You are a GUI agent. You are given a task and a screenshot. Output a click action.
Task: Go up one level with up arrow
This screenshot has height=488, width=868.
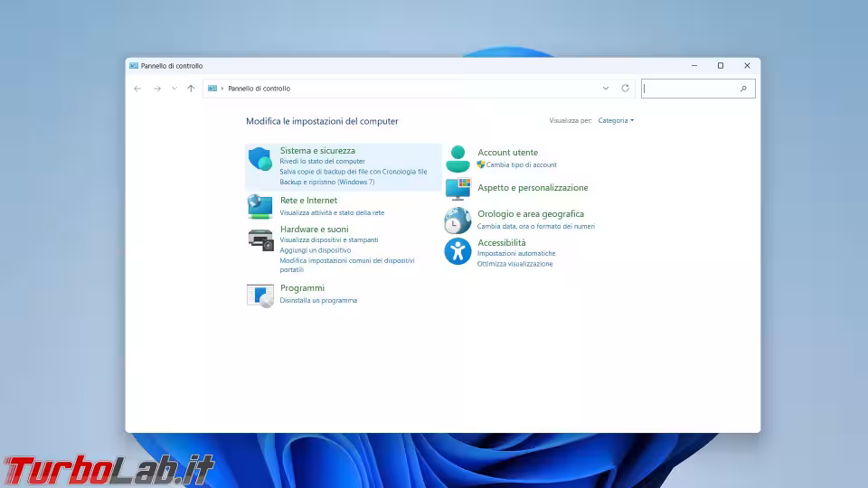tap(191, 89)
